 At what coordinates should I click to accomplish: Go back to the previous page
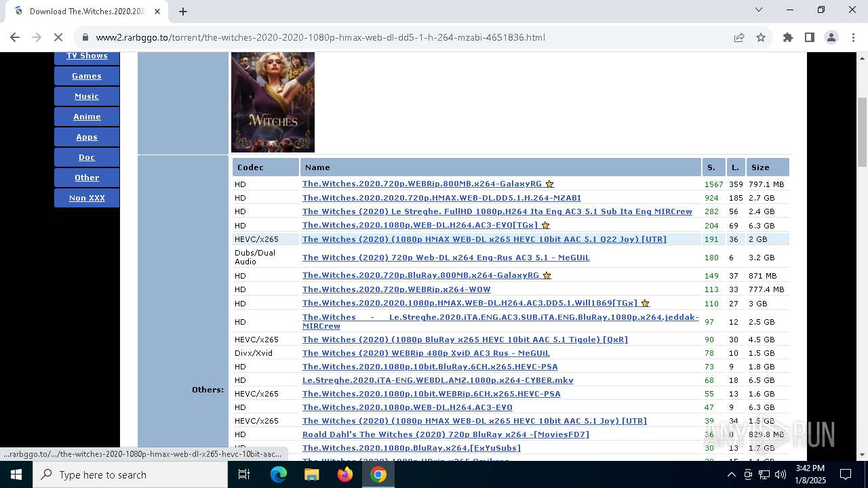pos(15,37)
